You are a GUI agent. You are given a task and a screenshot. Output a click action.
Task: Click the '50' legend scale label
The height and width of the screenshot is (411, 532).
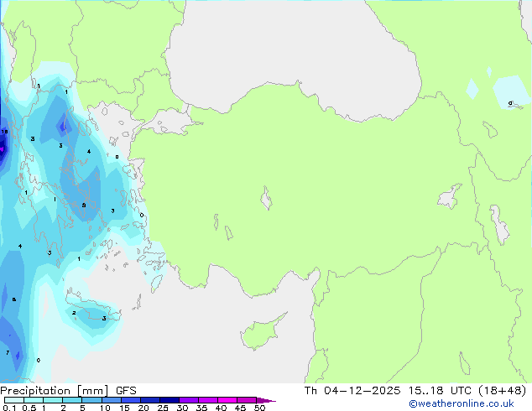(259, 408)
